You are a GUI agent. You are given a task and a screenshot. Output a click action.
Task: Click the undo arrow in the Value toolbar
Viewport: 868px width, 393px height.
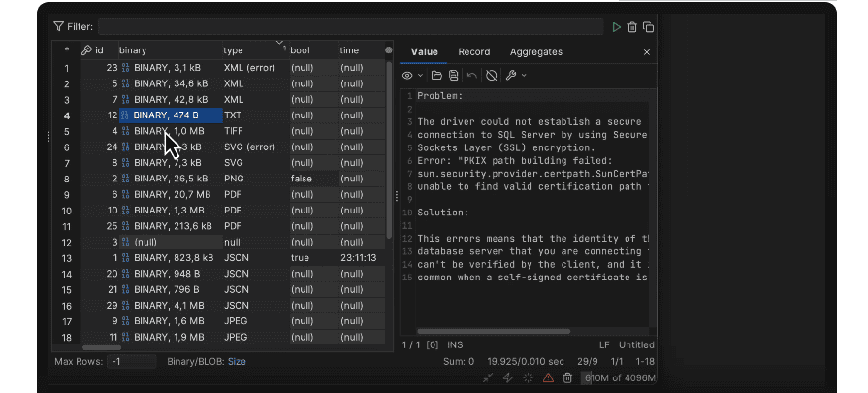(x=471, y=76)
